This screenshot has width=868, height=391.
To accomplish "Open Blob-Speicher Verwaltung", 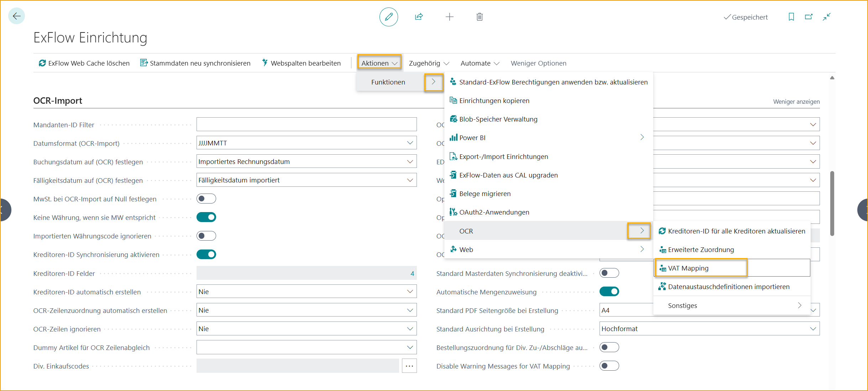I will click(549, 119).
